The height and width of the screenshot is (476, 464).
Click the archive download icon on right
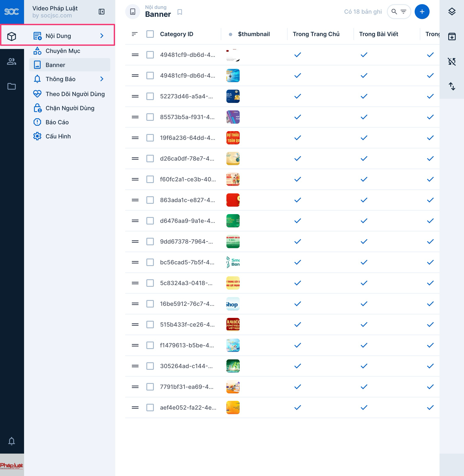(452, 37)
